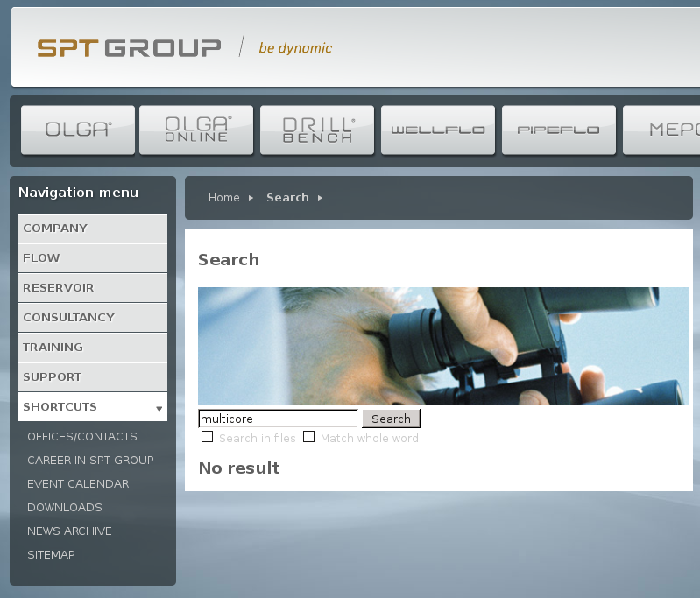Screen dimensions: 700x598
Task: Go to Home in the breadcrumb
Action: click(223, 198)
